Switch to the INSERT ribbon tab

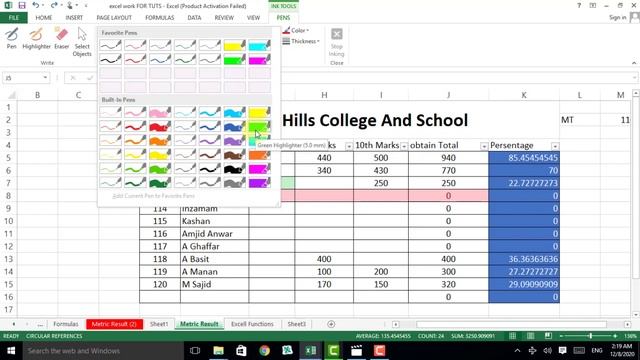pos(74,18)
